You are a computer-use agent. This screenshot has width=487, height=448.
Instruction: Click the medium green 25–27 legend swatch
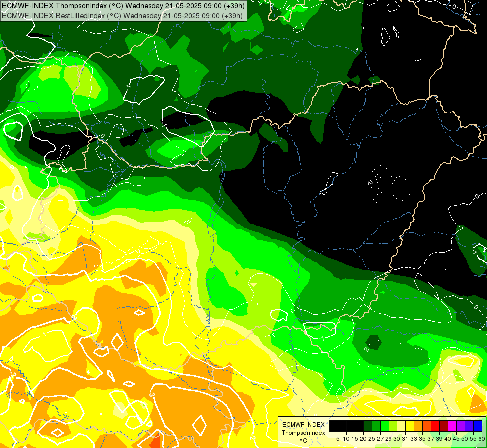[x=376, y=426]
